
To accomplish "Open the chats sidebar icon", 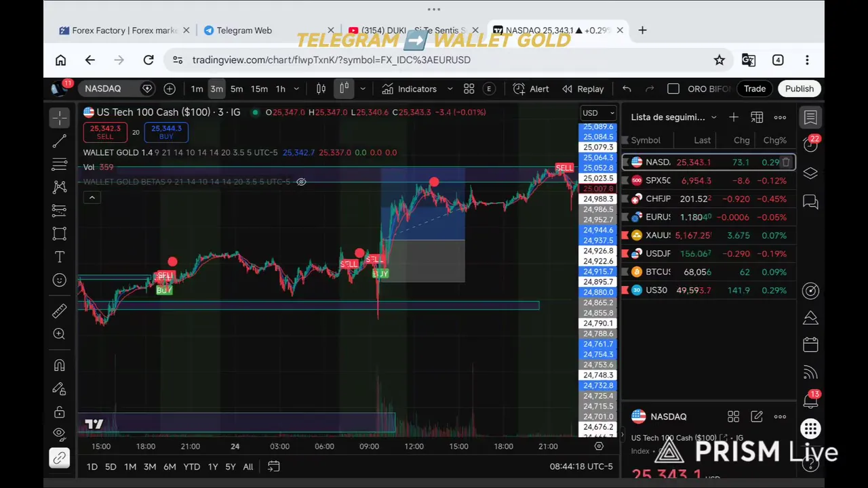I will [810, 201].
